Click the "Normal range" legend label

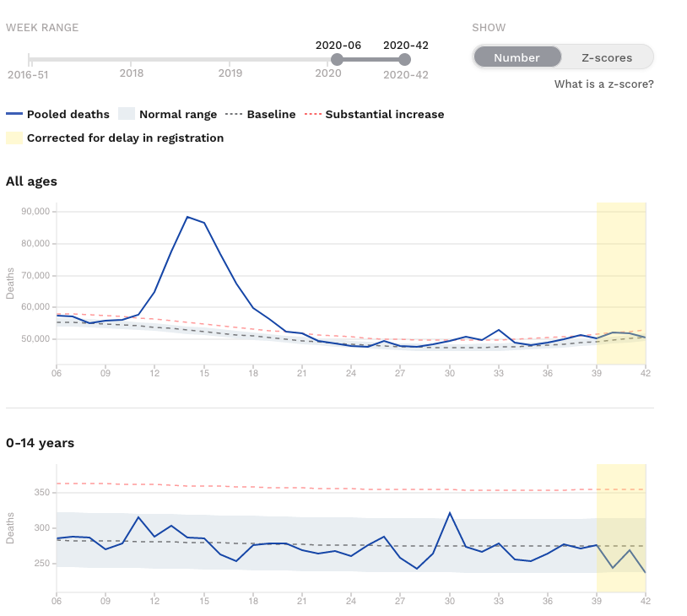click(178, 115)
